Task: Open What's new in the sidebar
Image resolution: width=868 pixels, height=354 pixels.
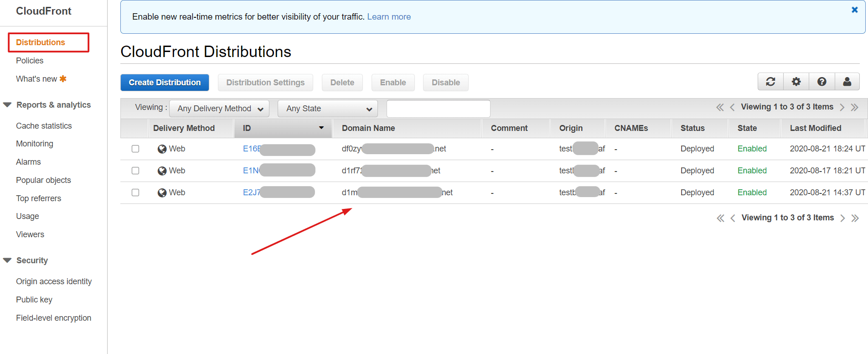Action: (36, 79)
